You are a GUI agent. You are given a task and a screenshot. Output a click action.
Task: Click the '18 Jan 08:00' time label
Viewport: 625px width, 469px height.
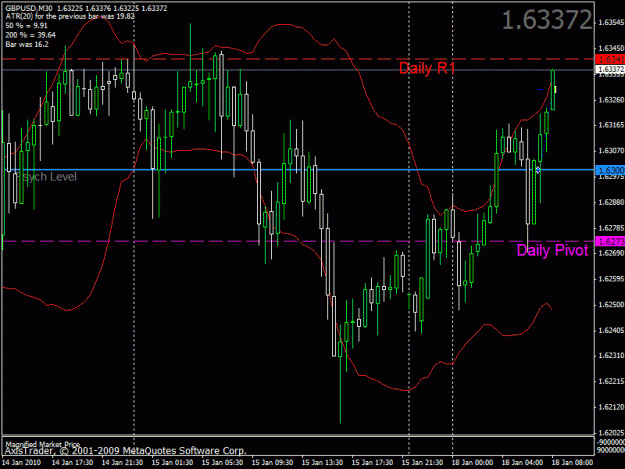pos(572,462)
